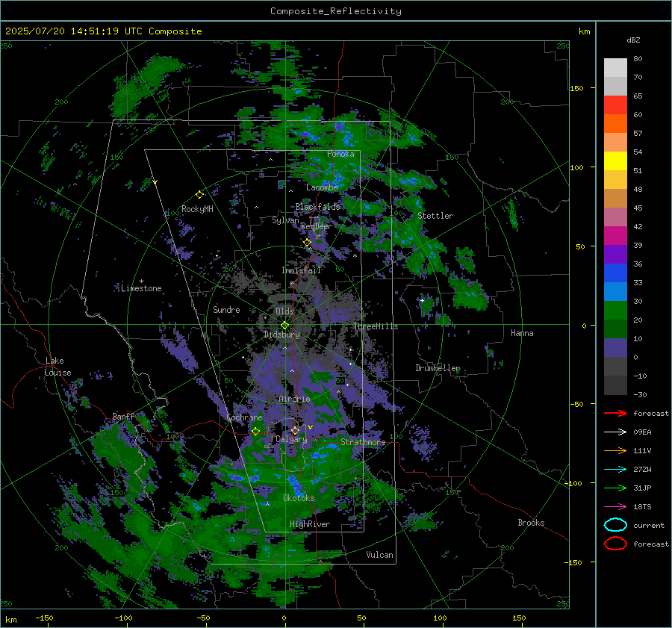The width and height of the screenshot is (672, 628).
Task: Click the yellow diamond marker at Didsbury
Action: point(284,326)
